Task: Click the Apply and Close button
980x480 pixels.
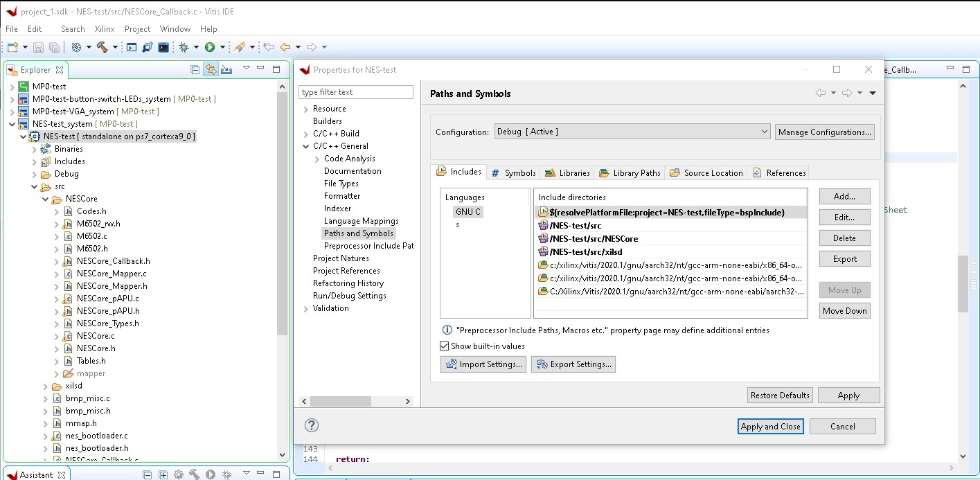Action: pos(770,427)
